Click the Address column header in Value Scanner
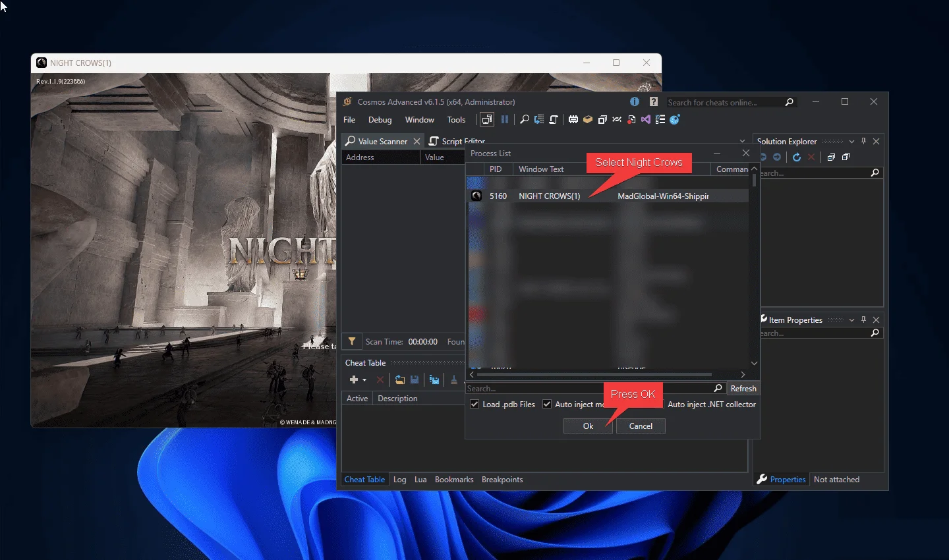The image size is (949, 560). [381, 157]
